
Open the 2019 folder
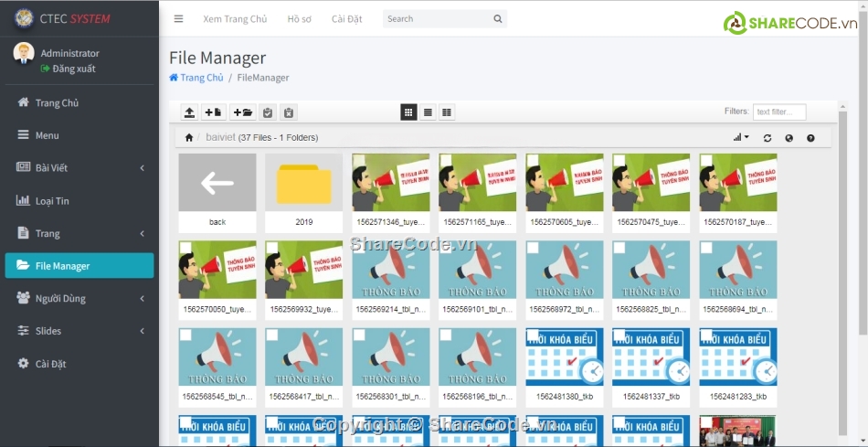click(x=304, y=183)
